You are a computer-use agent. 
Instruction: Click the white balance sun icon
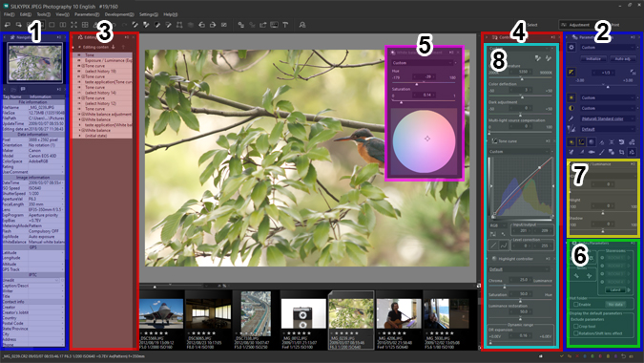click(x=571, y=97)
